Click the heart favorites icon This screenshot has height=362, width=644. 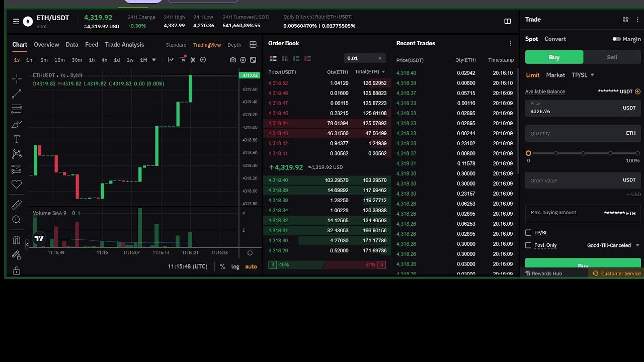click(17, 185)
